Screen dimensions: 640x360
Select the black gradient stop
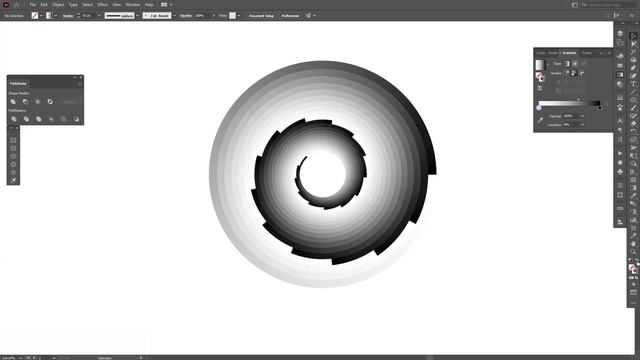pyautogui.click(x=600, y=108)
